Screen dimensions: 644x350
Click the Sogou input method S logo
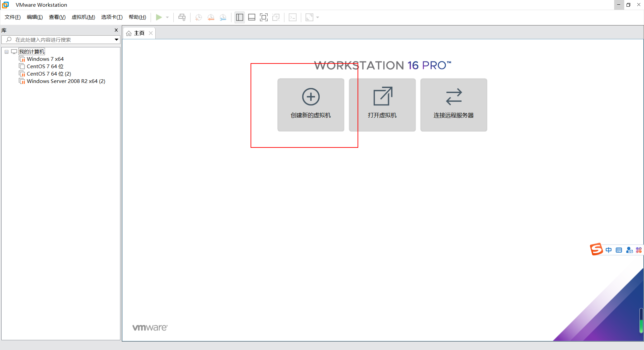point(596,250)
